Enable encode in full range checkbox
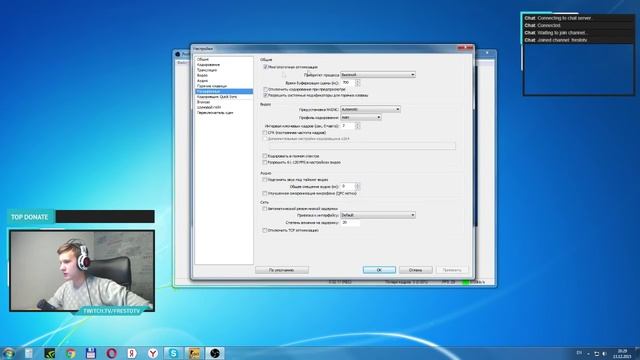This screenshot has height=360, width=640. coord(265,156)
